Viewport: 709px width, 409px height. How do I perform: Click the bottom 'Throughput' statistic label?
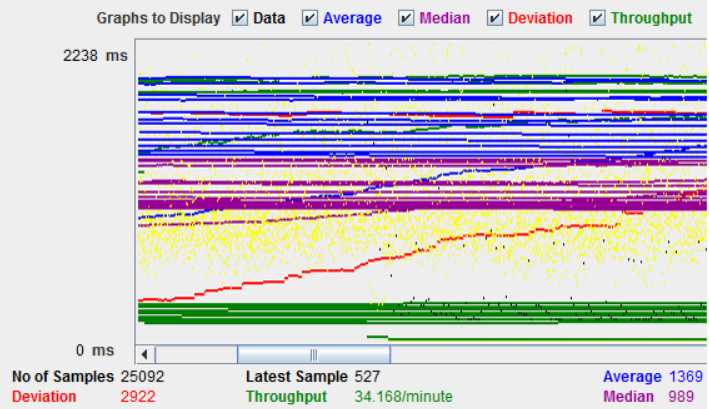(x=286, y=396)
